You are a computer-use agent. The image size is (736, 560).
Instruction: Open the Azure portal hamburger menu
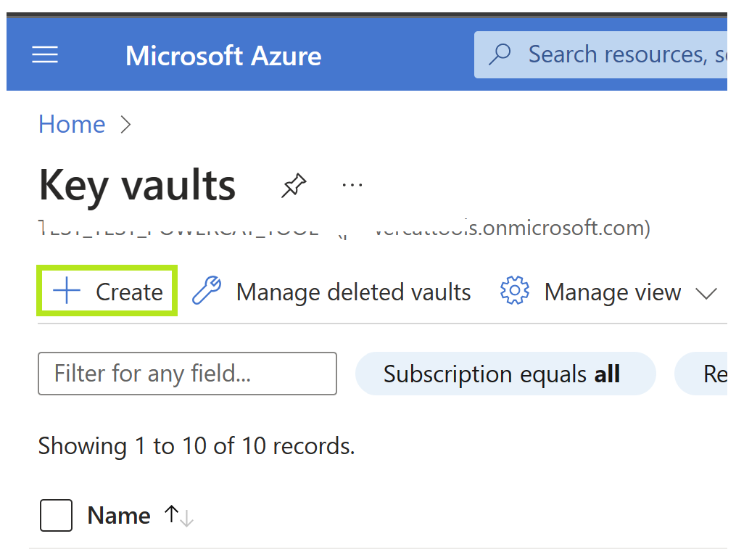45,55
